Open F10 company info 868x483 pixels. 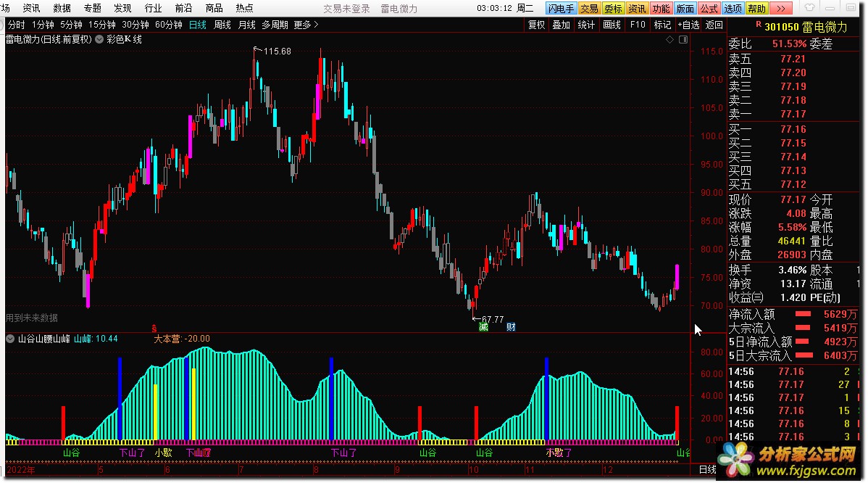[x=638, y=25]
